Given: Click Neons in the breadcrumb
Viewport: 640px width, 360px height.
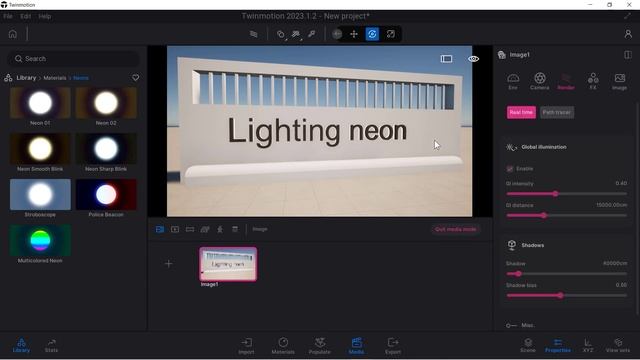Looking at the screenshot, I should [81, 78].
